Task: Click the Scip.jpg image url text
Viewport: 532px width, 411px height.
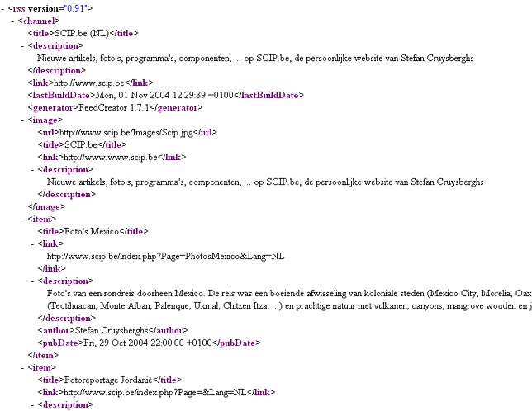Action: 126,133
